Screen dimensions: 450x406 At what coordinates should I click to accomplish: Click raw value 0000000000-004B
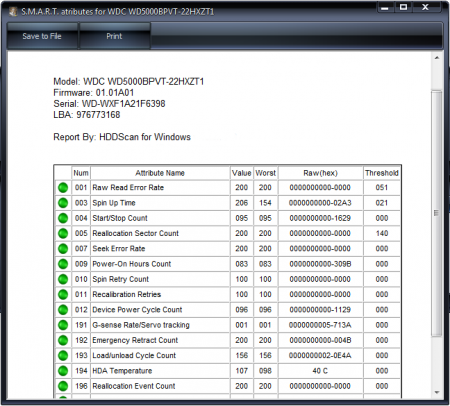coord(320,340)
